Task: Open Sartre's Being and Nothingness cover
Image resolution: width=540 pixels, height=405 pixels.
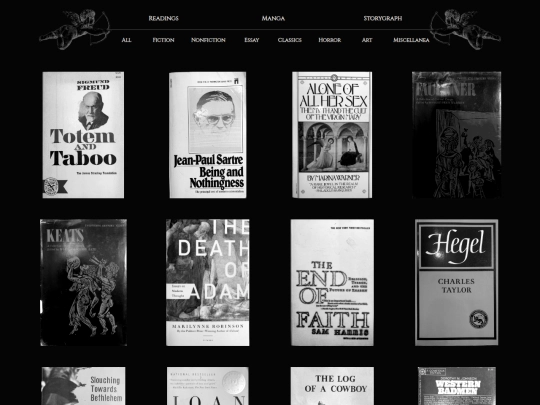Action: click(208, 135)
